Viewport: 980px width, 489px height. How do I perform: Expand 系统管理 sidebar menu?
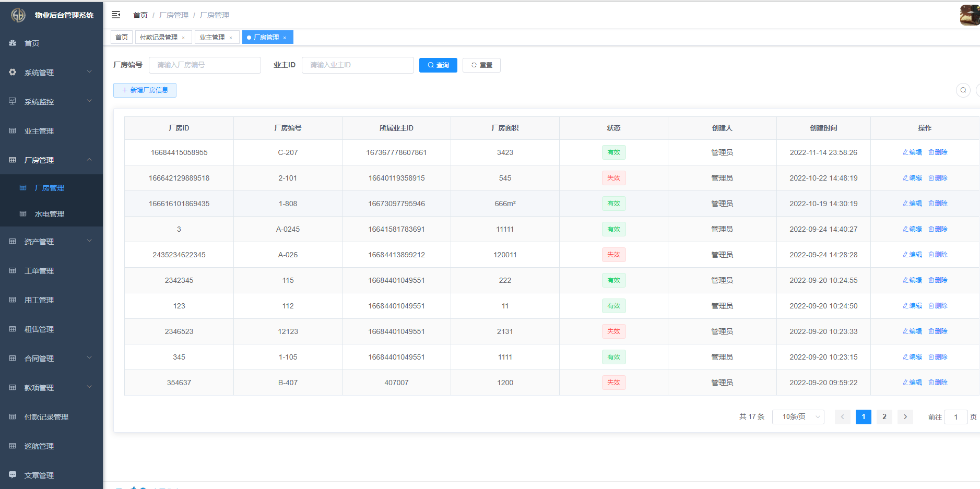click(51, 73)
